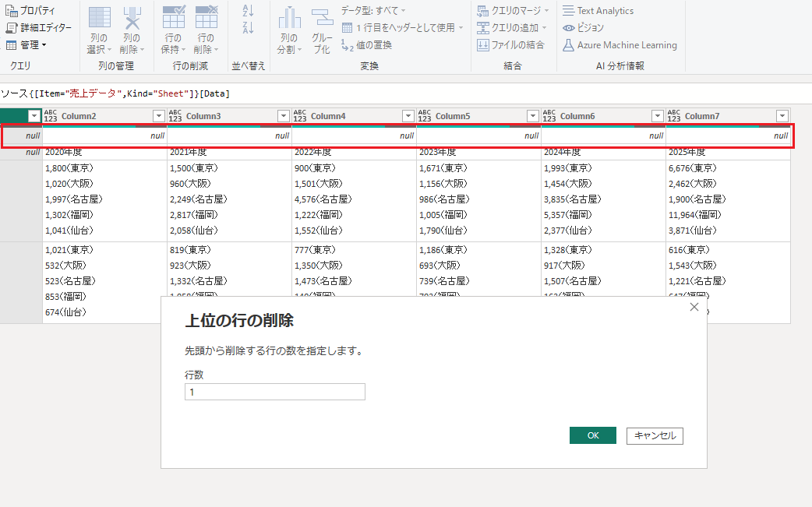
Task: Sort descending with the Z-A icon
Action: 249,28
